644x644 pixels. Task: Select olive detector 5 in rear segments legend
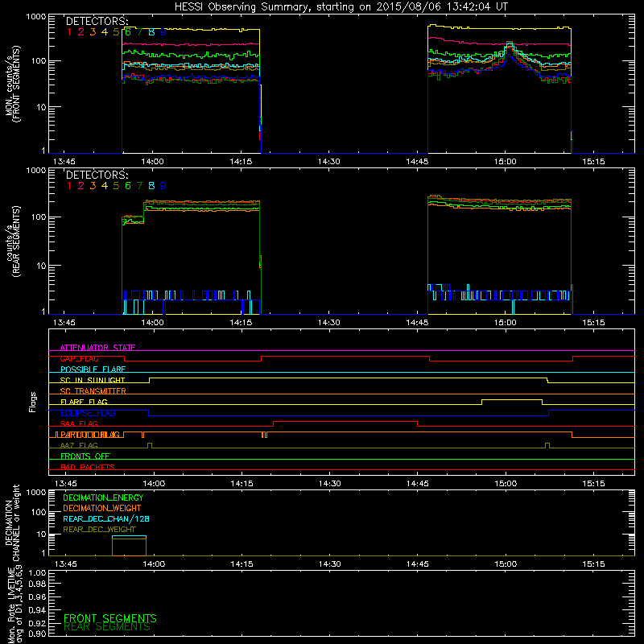116,186
